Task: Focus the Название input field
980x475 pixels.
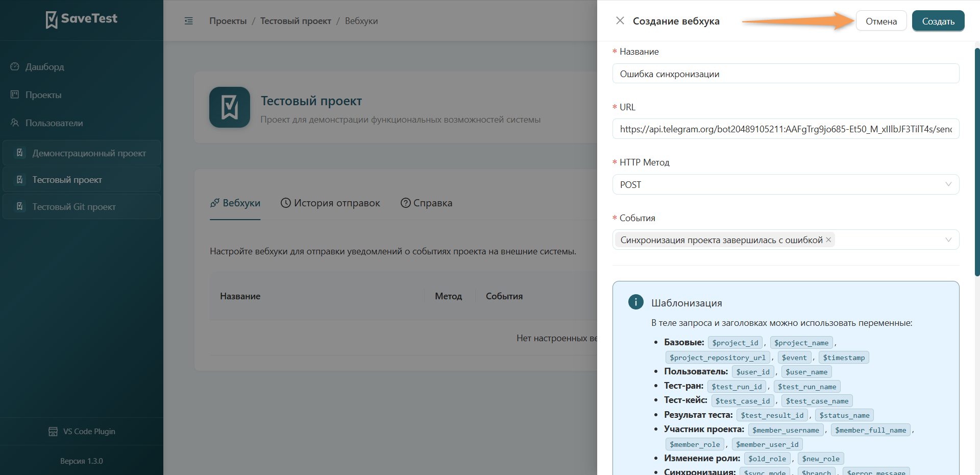Action: tap(786, 74)
